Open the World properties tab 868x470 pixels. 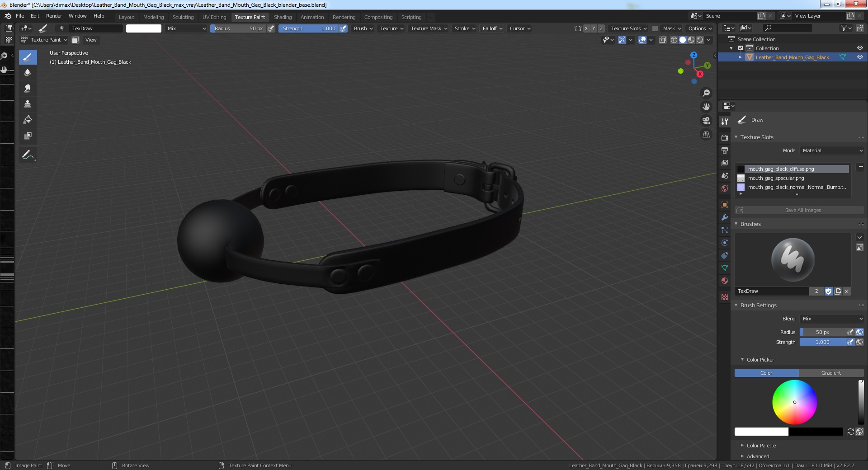pos(725,188)
